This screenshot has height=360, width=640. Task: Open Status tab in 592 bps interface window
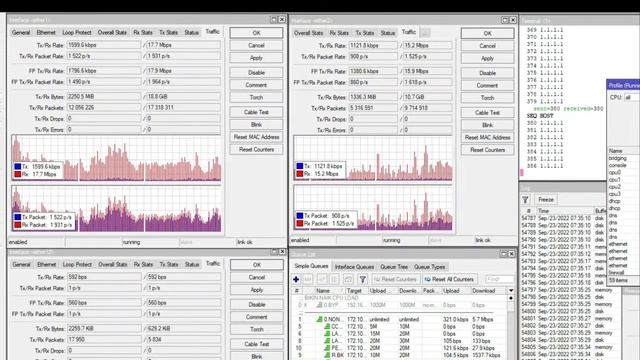point(192,264)
